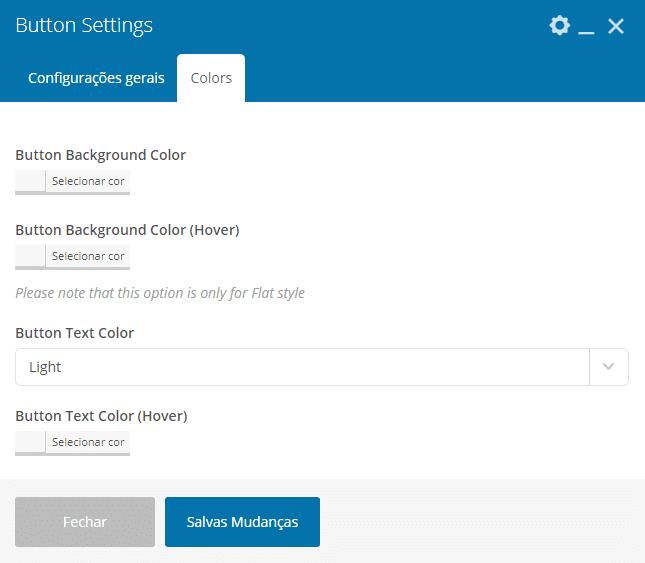Click the Button Settings title text
The height and width of the screenshot is (563, 645).
tap(84, 25)
